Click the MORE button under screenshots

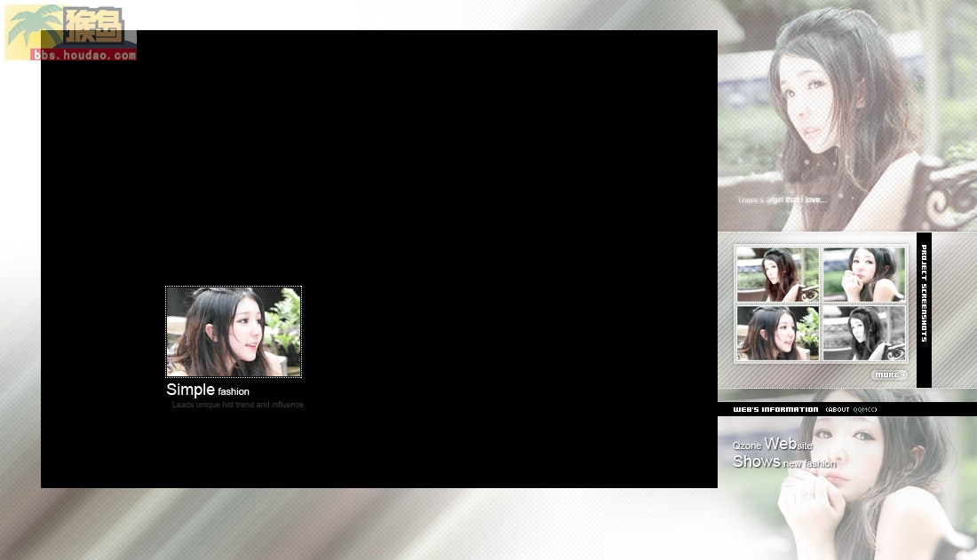pos(889,375)
